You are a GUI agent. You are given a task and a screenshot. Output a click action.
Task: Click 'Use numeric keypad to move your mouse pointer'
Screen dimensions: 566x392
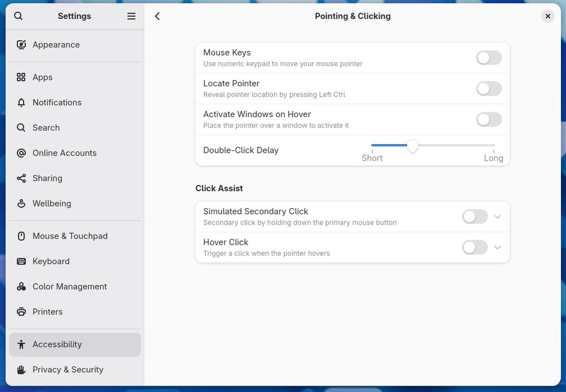pos(282,64)
